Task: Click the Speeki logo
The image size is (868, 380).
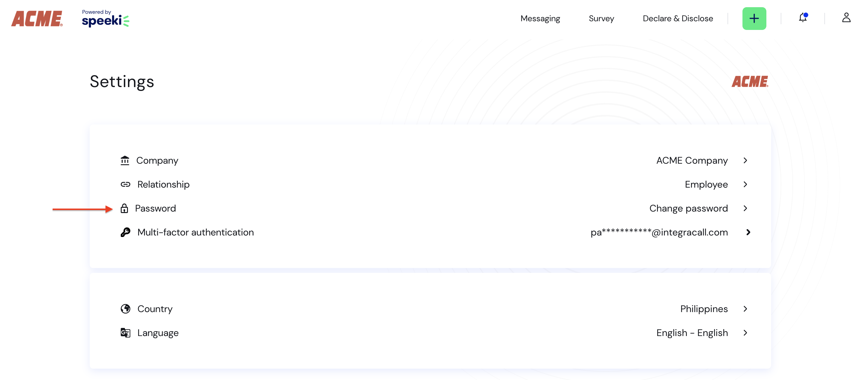Action: [106, 19]
